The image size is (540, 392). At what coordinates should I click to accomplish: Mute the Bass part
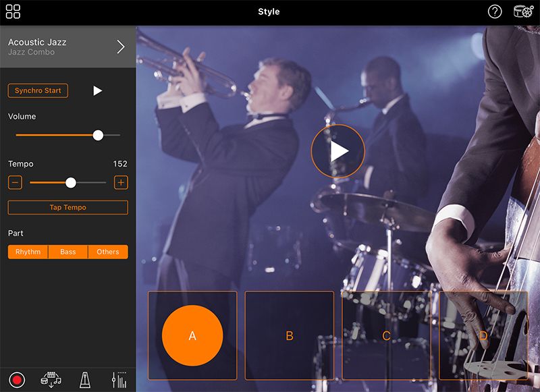68,252
